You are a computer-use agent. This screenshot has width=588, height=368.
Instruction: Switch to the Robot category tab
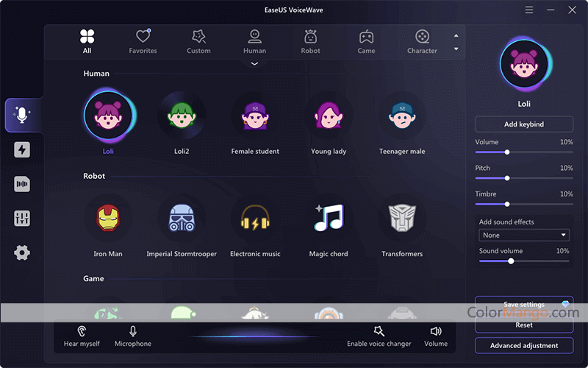pyautogui.click(x=310, y=40)
